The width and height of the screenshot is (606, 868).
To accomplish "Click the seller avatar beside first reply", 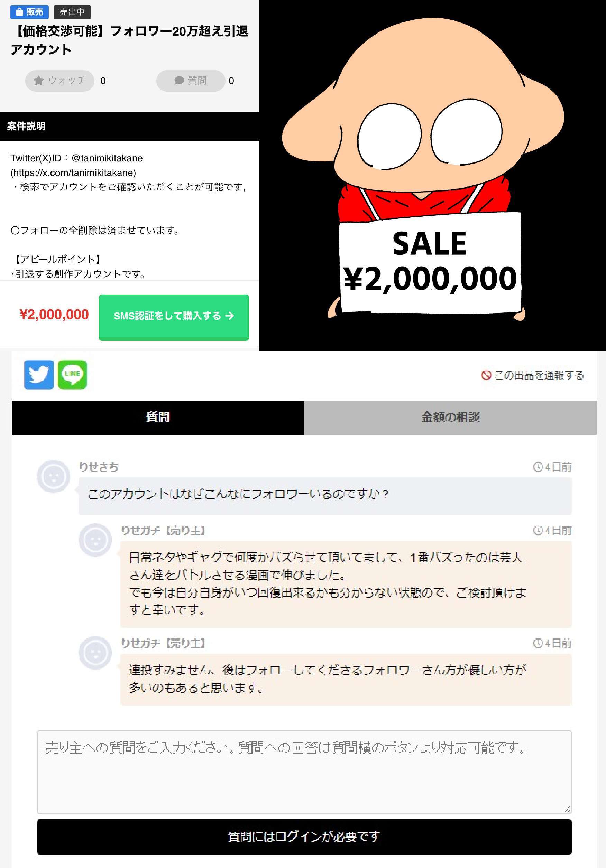I will click(x=95, y=540).
